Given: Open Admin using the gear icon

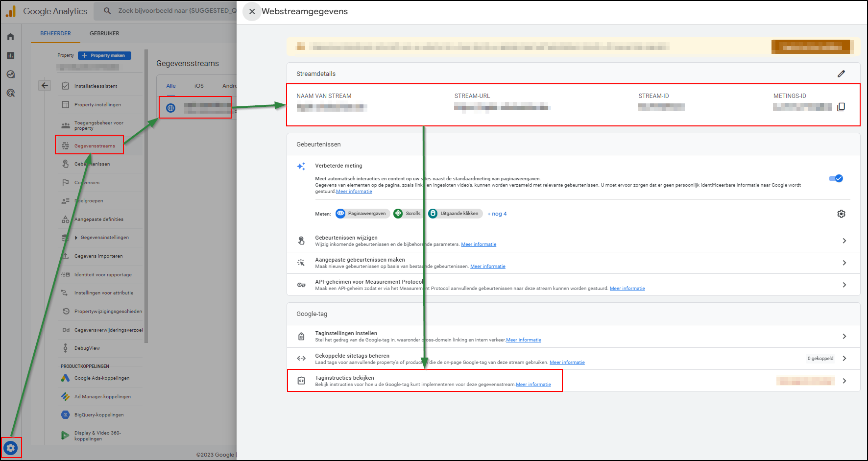Looking at the screenshot, I should pyautogui.click(x=11, y=447).
